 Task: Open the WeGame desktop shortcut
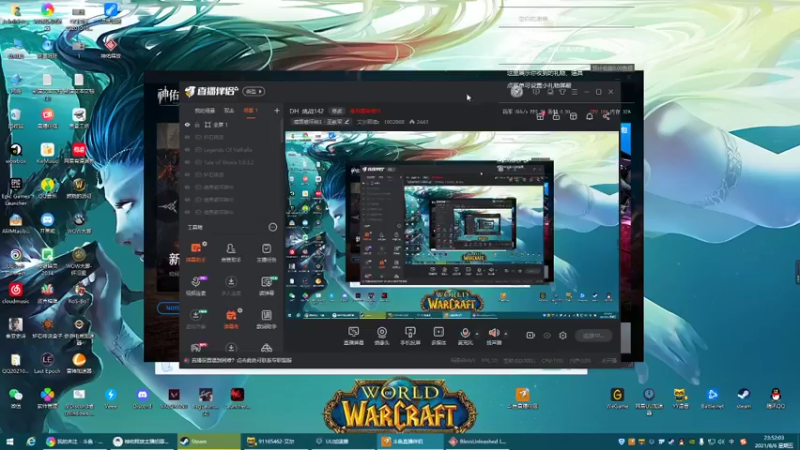617,398
